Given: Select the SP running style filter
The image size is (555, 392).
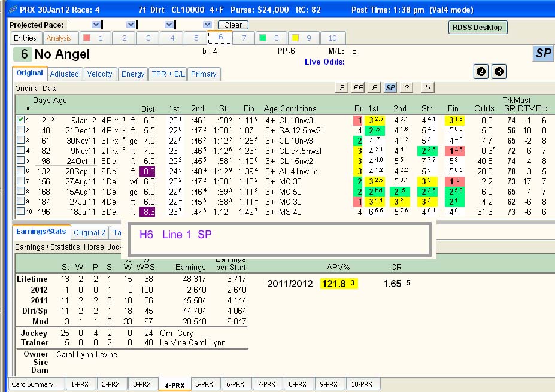Looking at the screenshot, I should coord(390,87).
